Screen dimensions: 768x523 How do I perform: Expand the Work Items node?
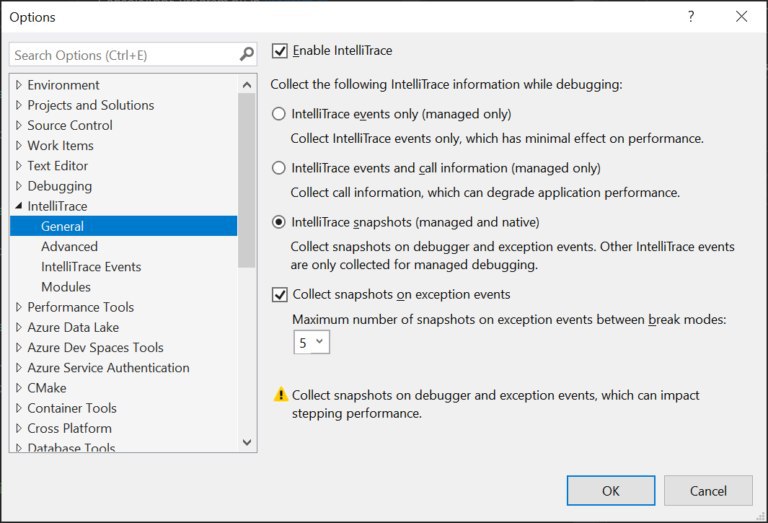[19, 145]
